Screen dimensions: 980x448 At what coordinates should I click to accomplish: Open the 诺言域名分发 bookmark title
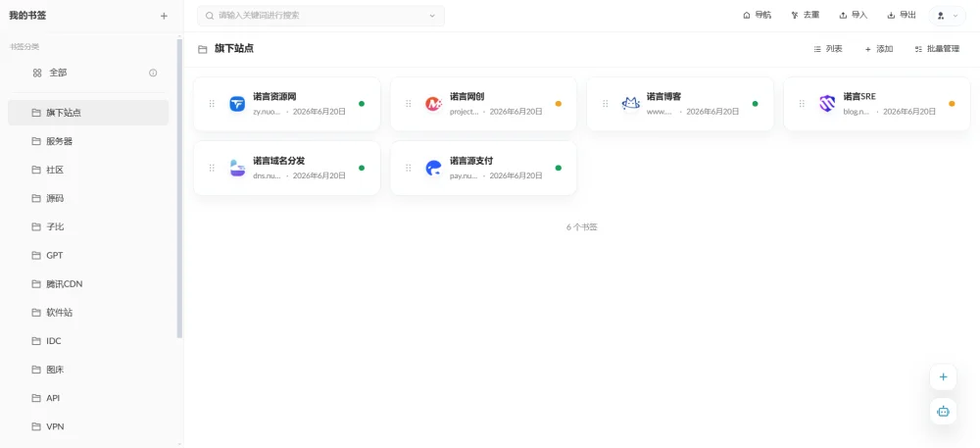[x=278, y=161]
